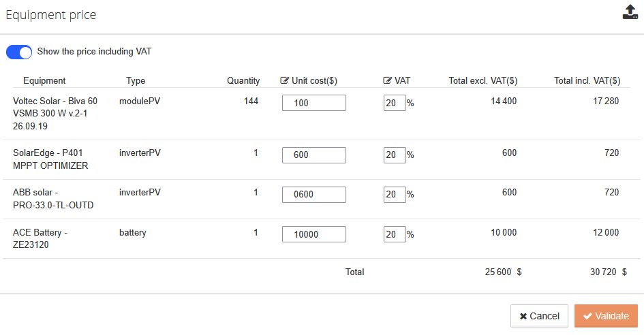Click unit cost field for ABB solar inverter

313,195
